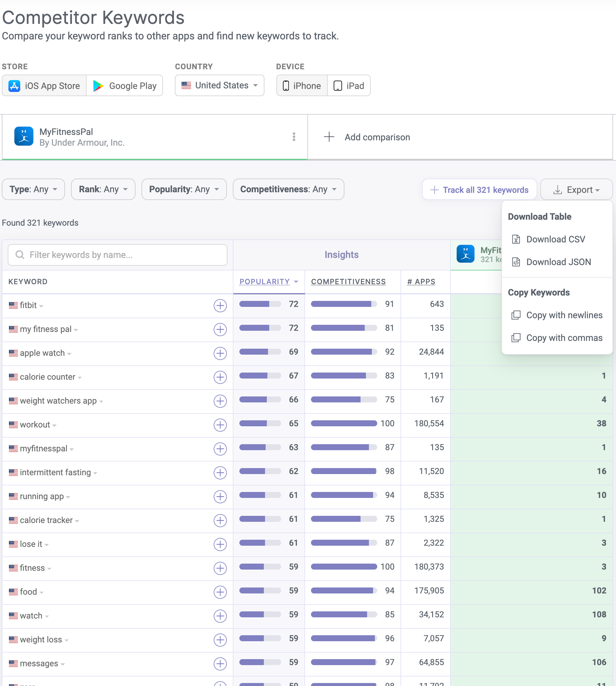Click Add comparison text

point(377,137)
